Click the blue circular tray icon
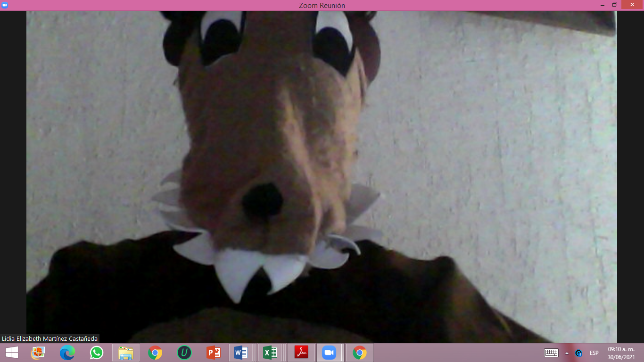The height and width of the screenshot is (362, 644). (578, 353)
